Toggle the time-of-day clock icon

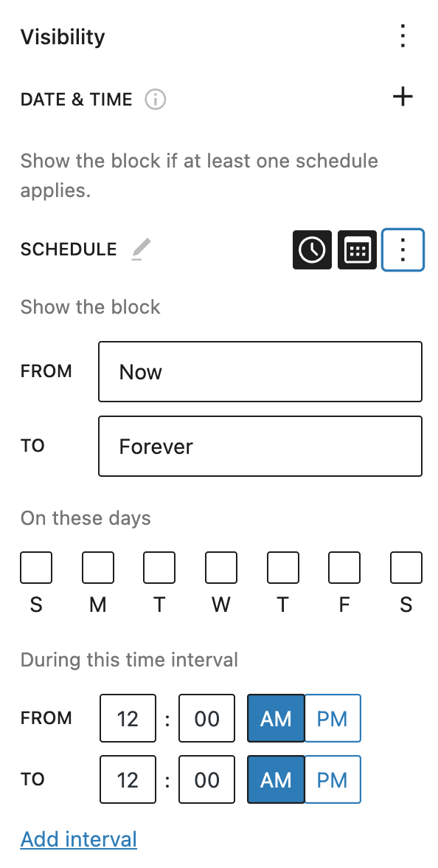tap(313, 249)
